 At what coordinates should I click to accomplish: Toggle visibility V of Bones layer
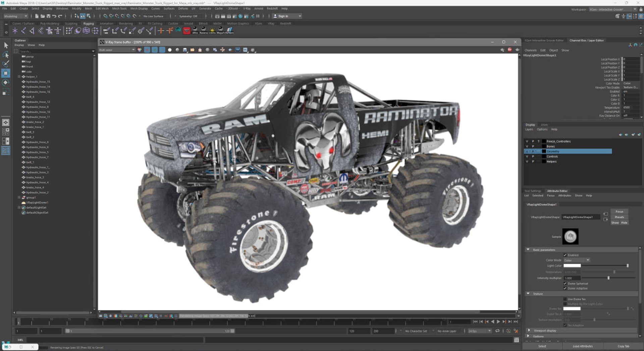click(527, 146)
